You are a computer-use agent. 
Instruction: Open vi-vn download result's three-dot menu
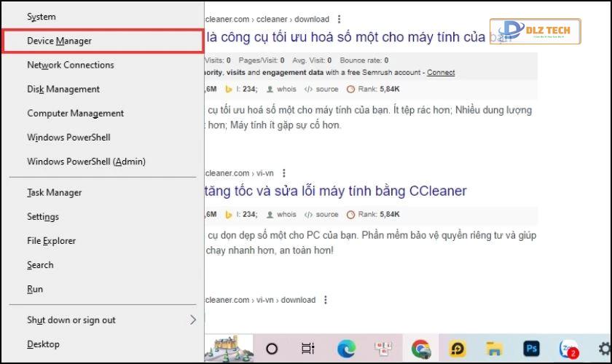click(325, 300)
